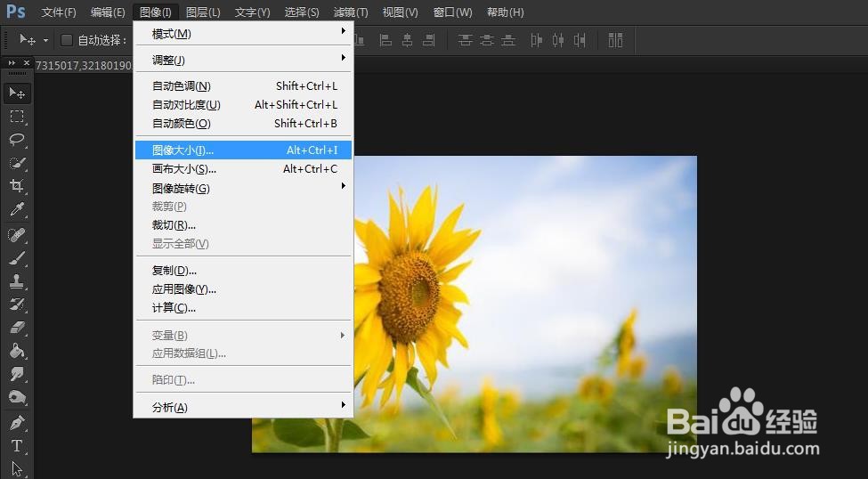Select the Sponge tool
Screen dimensions: 868x479
17,398
